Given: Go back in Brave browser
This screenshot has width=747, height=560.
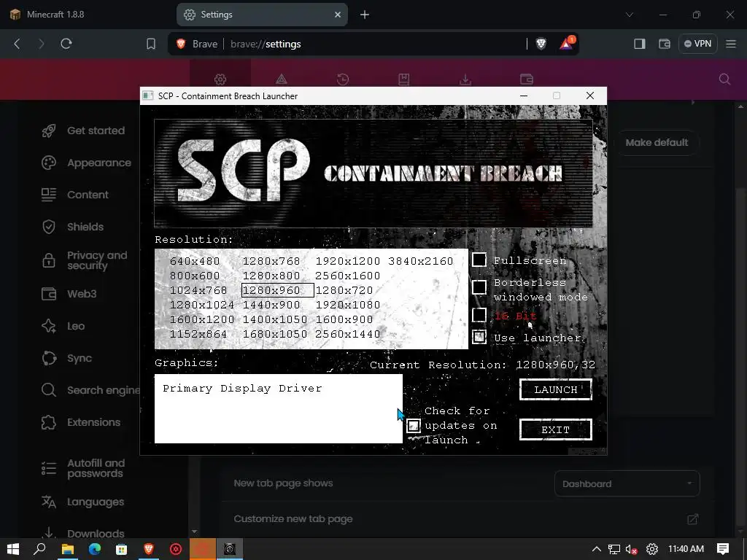Looking at the screenshot, I should (x=18, y=44).
